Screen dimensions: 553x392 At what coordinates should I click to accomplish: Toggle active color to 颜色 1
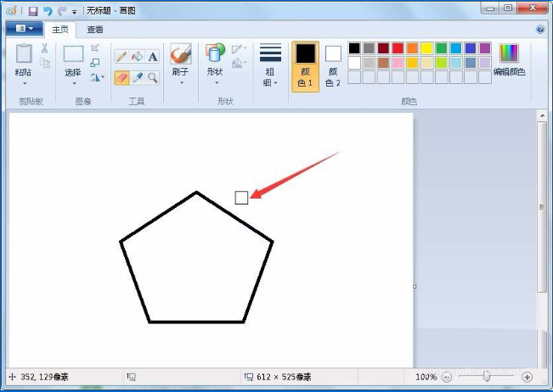click(x=305, y=65)
